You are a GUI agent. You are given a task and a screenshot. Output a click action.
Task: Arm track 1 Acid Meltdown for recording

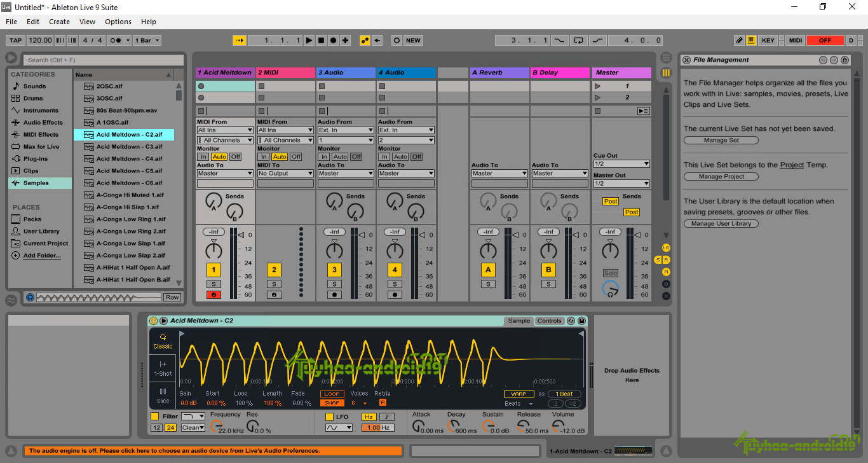[213, 294]
